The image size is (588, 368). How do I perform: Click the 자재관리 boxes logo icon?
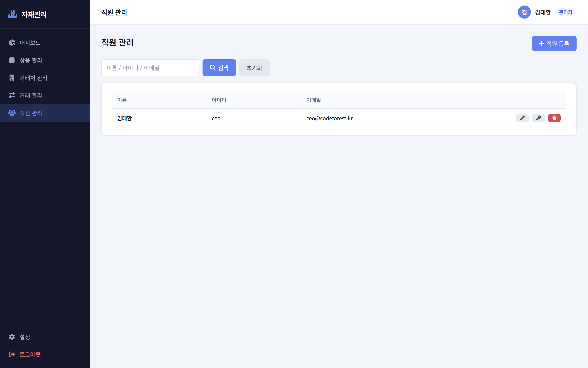(x=13, y=14)
